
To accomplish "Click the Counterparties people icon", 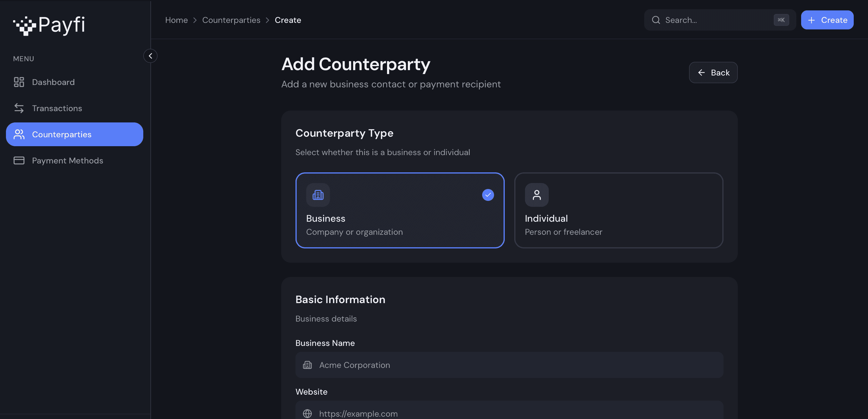I will [x=19, y=134].
